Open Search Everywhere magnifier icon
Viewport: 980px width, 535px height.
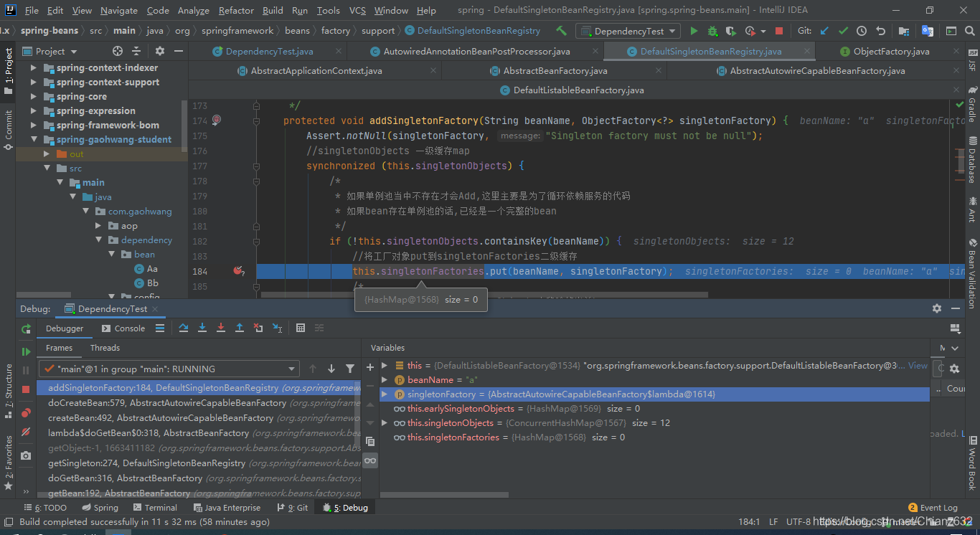point(969,31)
